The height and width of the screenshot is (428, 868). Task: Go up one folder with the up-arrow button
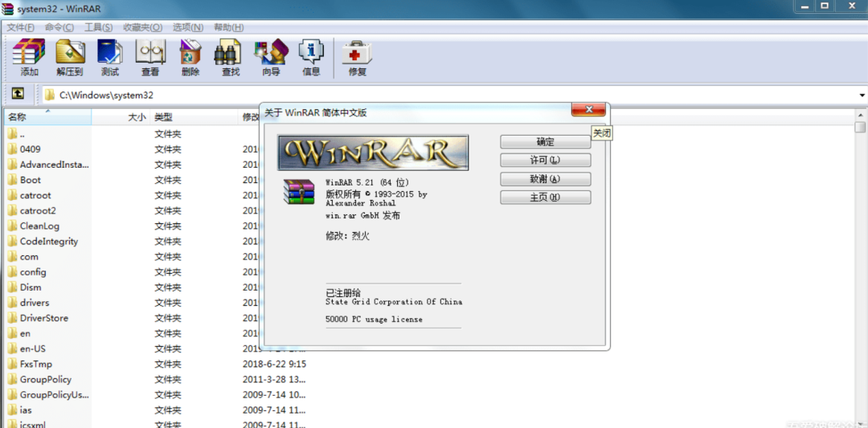point(18,94)
